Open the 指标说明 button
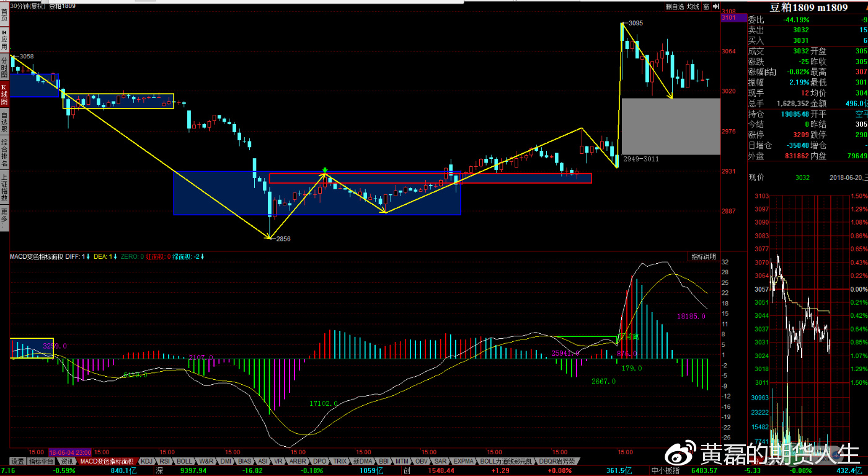The image size is (868, 476). [x=704, y=256]
